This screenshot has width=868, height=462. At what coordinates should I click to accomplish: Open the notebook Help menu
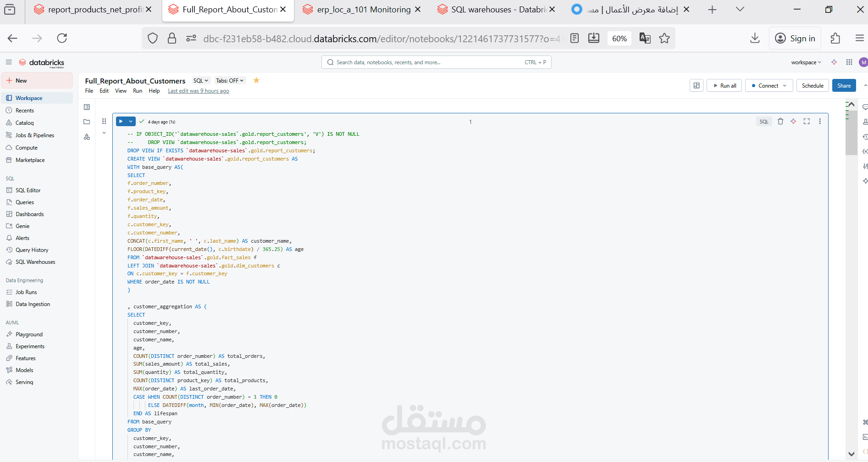(154, 91)
